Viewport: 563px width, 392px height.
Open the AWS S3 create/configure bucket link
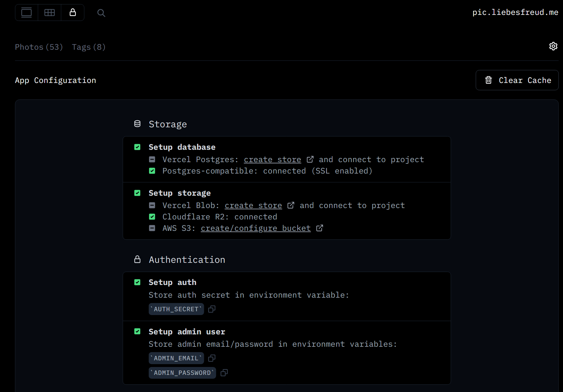click(256, 228)
